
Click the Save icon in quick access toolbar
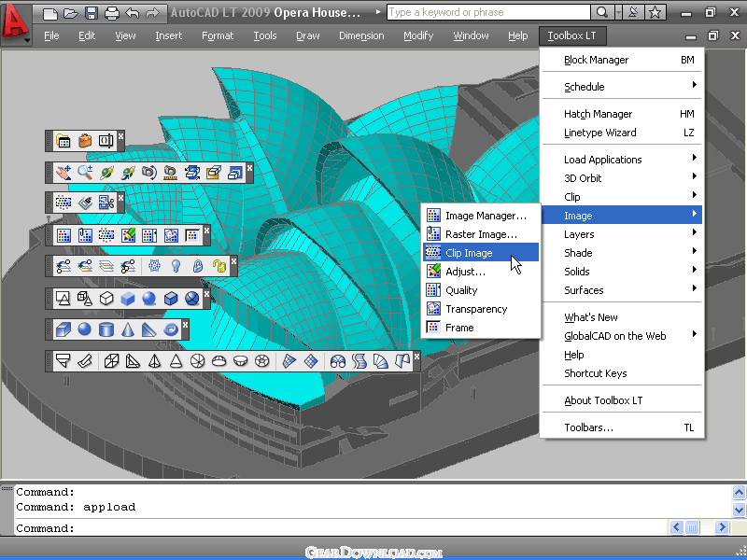pyautogui.click(x=92, y=13)
